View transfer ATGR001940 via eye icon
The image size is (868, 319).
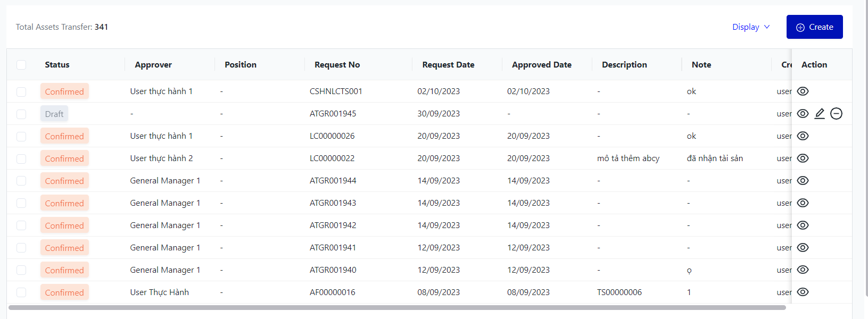pos(803,270)
